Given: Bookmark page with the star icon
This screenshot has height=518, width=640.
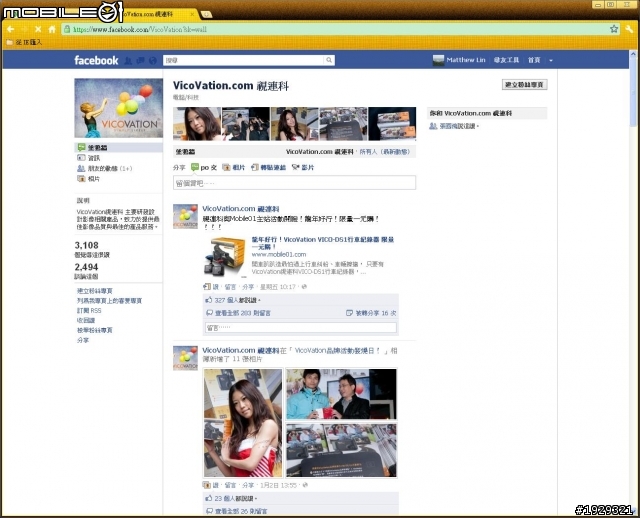Looking at the screenshot, I should pos(614,29).
